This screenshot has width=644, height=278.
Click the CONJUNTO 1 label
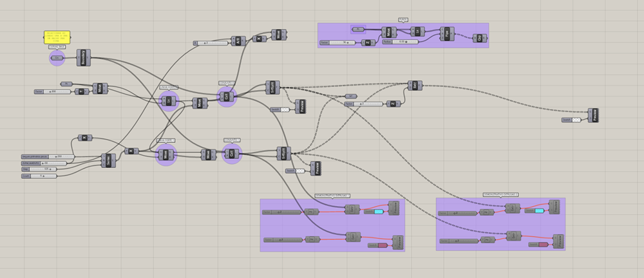point(232,140)
